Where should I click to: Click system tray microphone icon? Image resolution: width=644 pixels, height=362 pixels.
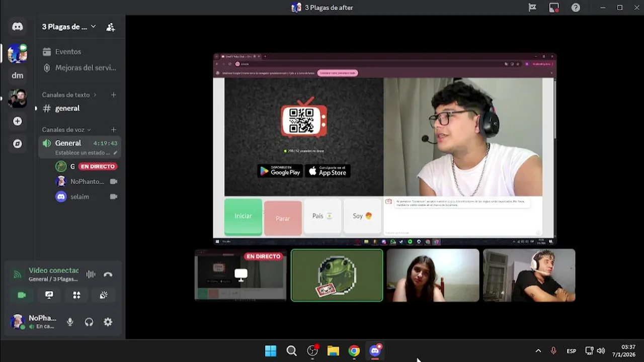pyautogui.click(x=553, y=351)
